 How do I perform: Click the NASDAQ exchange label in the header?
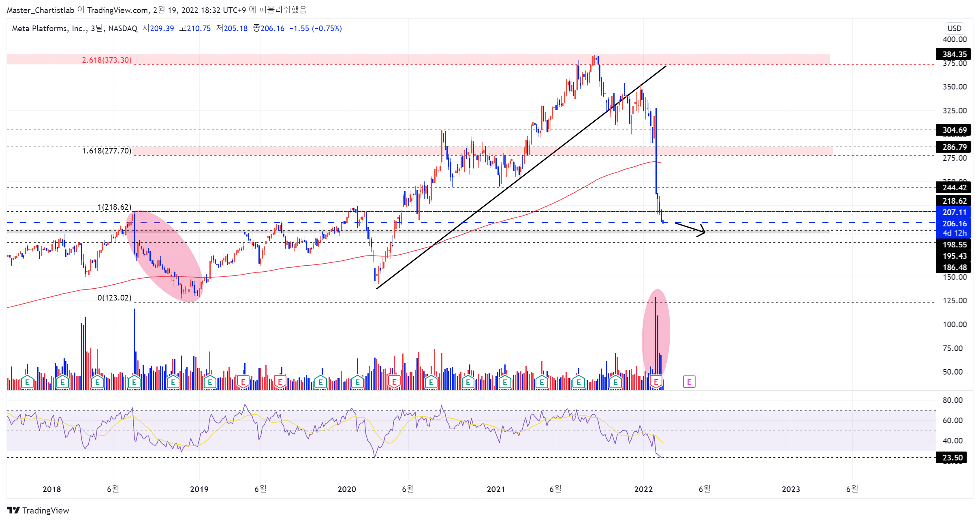(123, 28)
